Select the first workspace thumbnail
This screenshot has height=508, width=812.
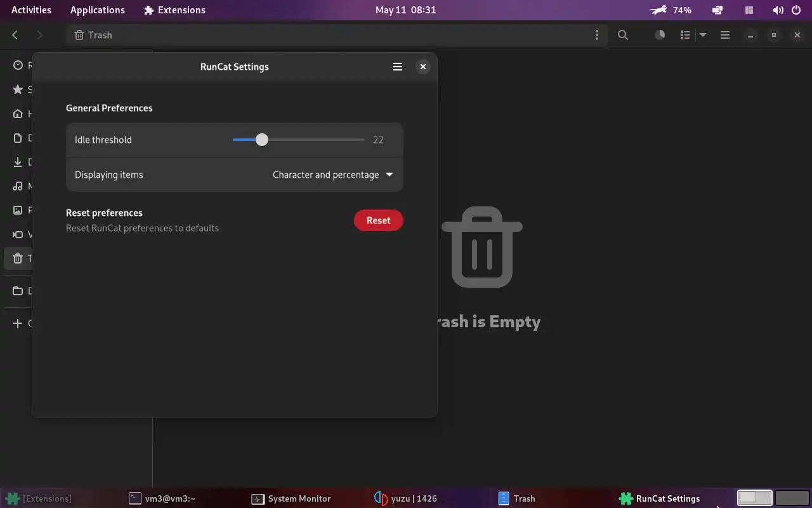point(755,498)
